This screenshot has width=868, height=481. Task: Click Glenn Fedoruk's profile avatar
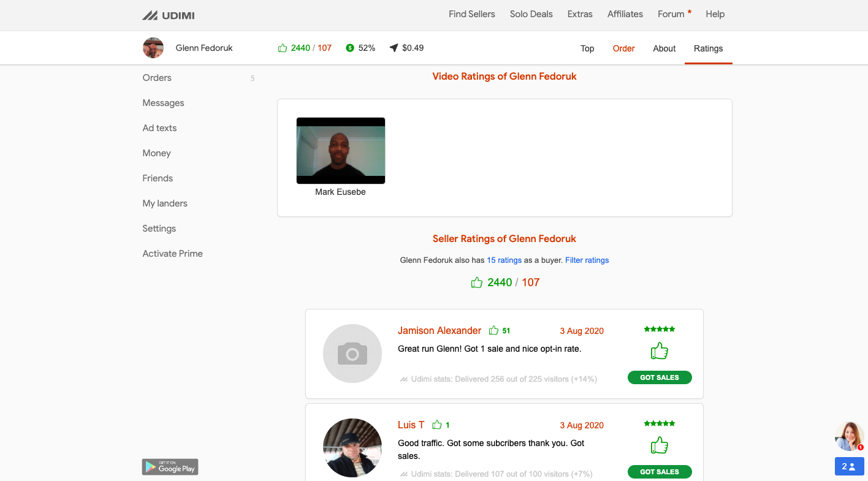[153, 48]
